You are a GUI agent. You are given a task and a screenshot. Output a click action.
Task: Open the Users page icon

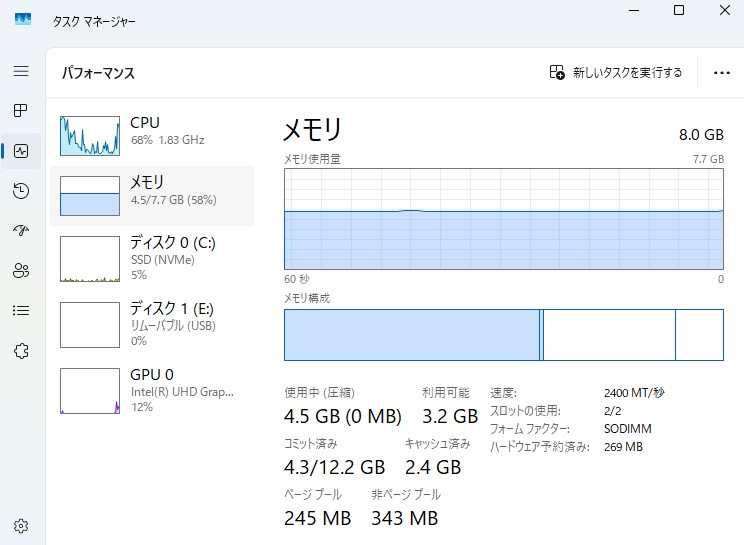click(x=21, y=270)
